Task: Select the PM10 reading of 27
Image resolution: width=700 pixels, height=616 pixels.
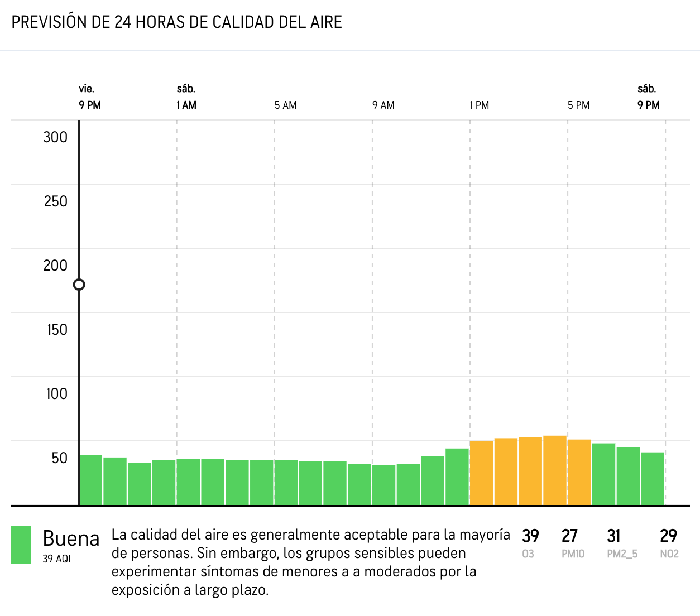Action: [x=569, y=536]
